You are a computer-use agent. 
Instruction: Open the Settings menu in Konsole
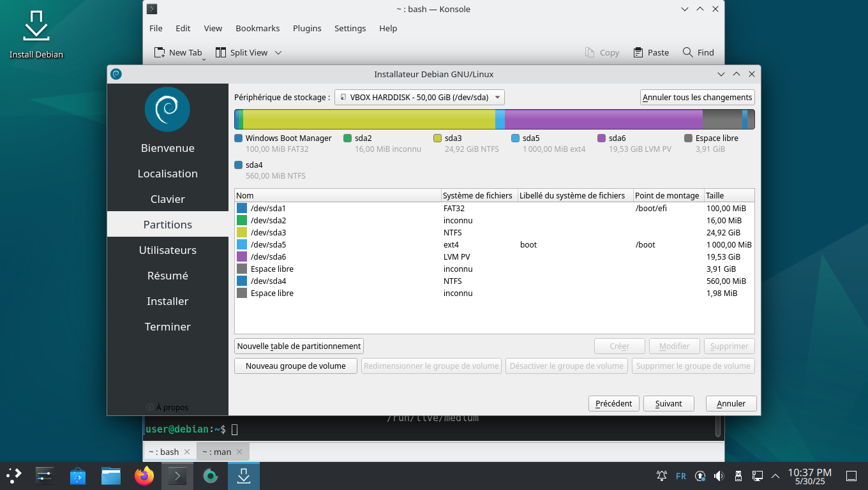click(x=350, y=28)
